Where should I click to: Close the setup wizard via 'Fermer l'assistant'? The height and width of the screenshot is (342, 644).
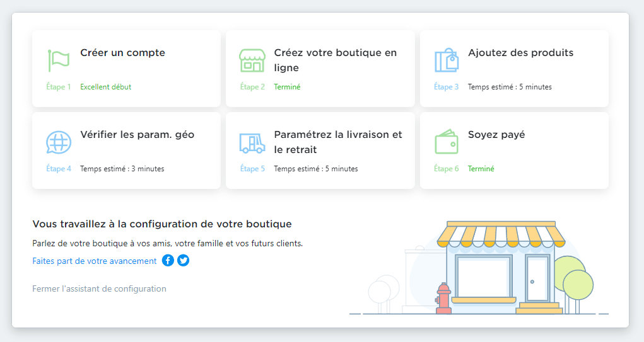(x=100, y=288)
